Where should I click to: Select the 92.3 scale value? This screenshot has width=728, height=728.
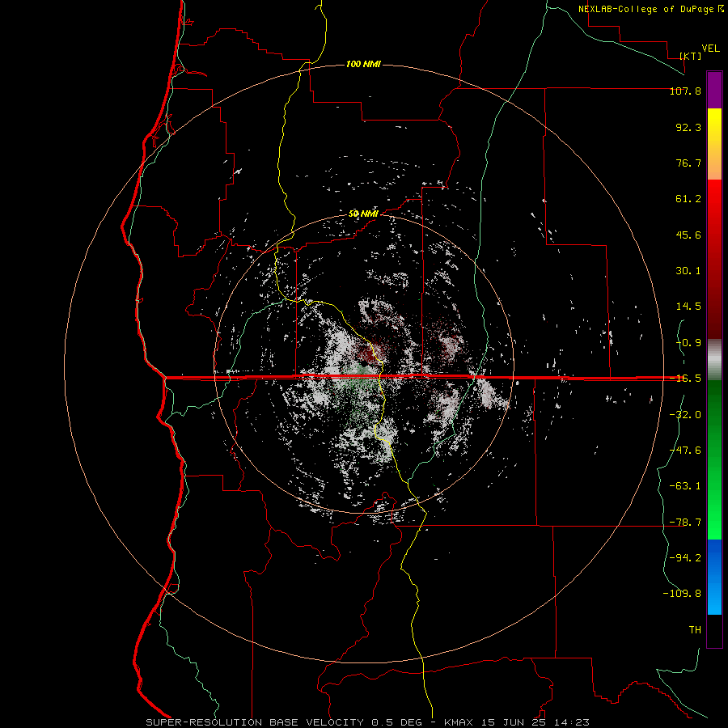[x=688, y=127]
